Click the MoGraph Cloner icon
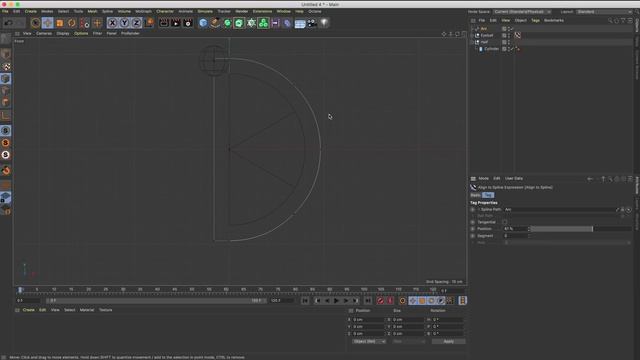Screen dimensions: 640x360 [x=263, y=23]
